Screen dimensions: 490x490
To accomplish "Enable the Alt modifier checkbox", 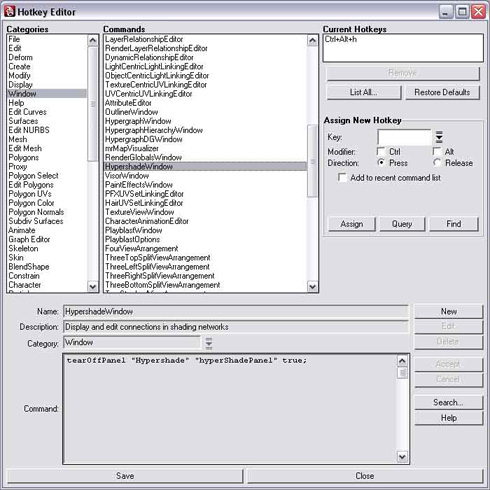I will click(x=436, y=151).
